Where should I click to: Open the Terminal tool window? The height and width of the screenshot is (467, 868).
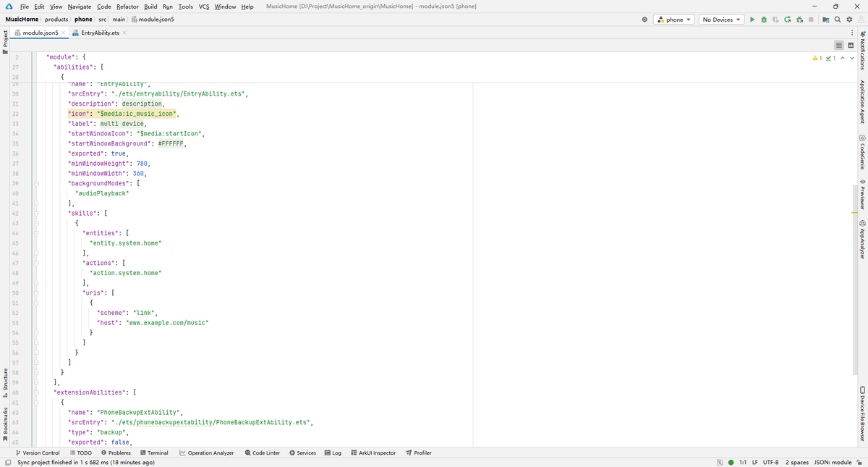click(x=153, y=453)
